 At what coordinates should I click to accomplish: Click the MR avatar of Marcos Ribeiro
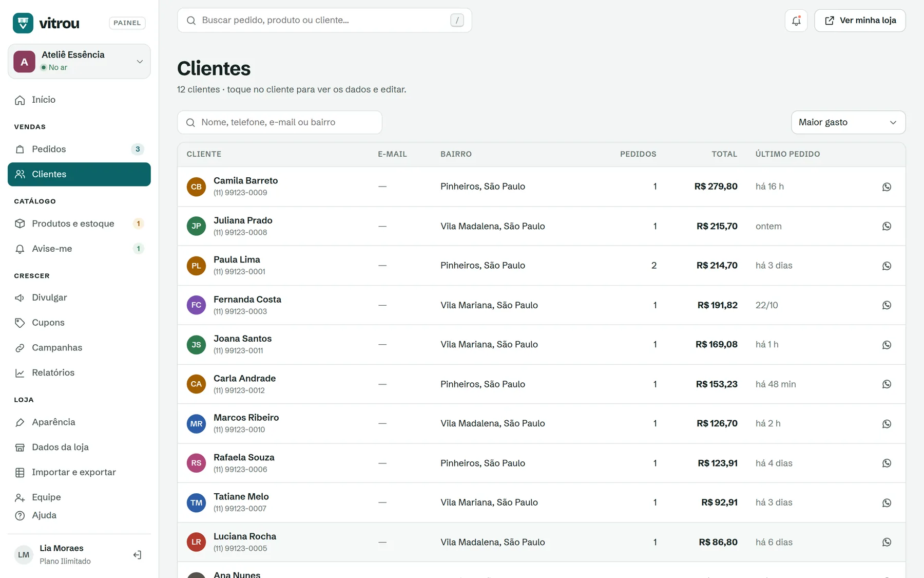(x=196, y=424)
